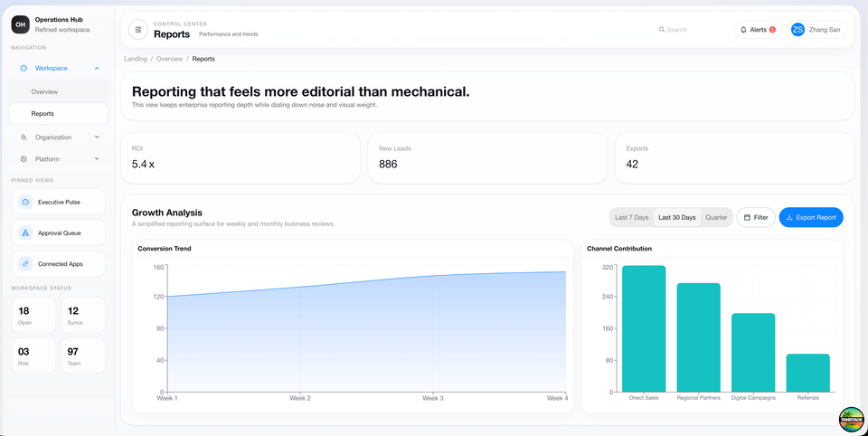Click the Workspace clock icon
868x436 pixels.
(24, 68)
